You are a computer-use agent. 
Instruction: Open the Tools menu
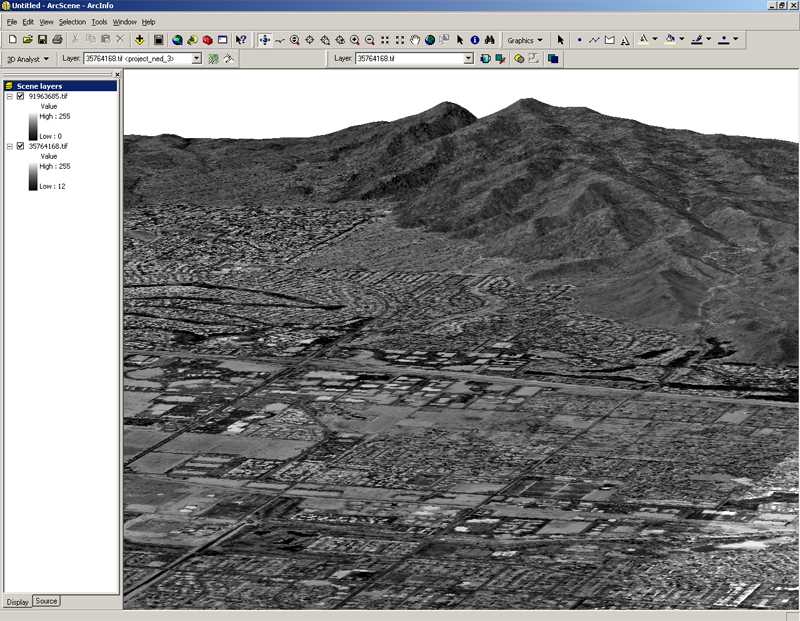tap(99, 21)
